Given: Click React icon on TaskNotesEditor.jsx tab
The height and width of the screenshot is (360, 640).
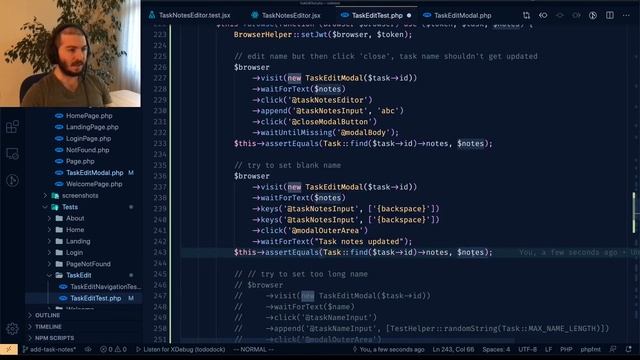Looking at the screenshot, I should 255,16.
